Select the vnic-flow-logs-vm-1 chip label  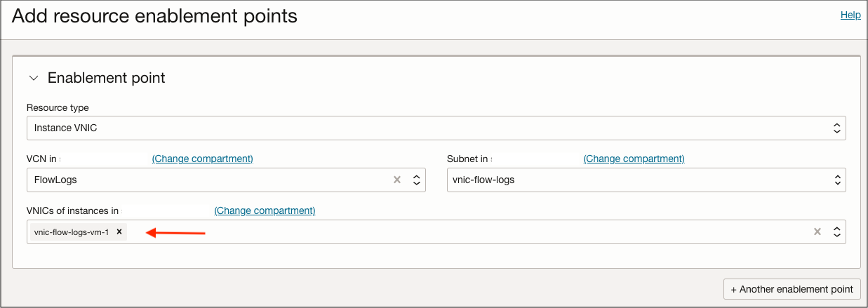point(72,232)
